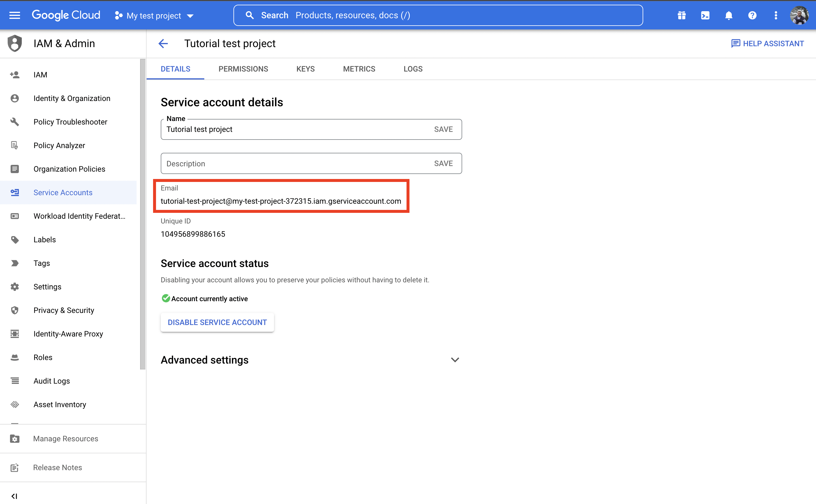This screenshot has width=816, height=504.
Task: Open the hamburger navigation menu
Action: (14, 15)
